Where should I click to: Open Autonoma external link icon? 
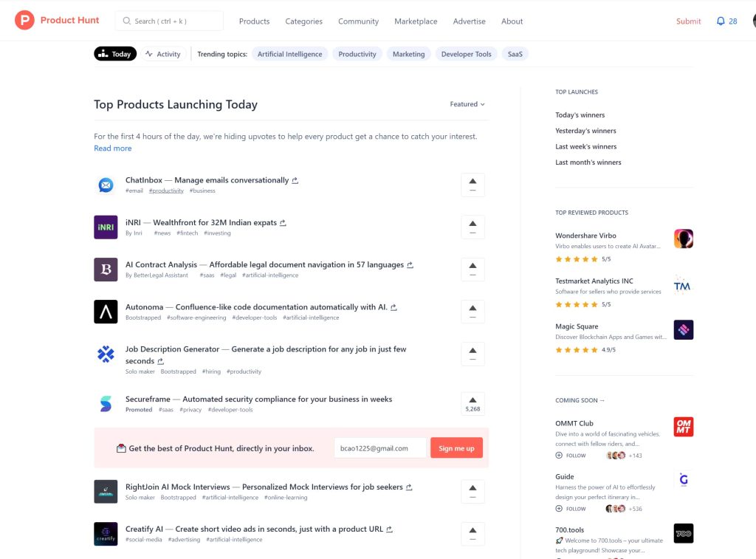pos(394,307)
